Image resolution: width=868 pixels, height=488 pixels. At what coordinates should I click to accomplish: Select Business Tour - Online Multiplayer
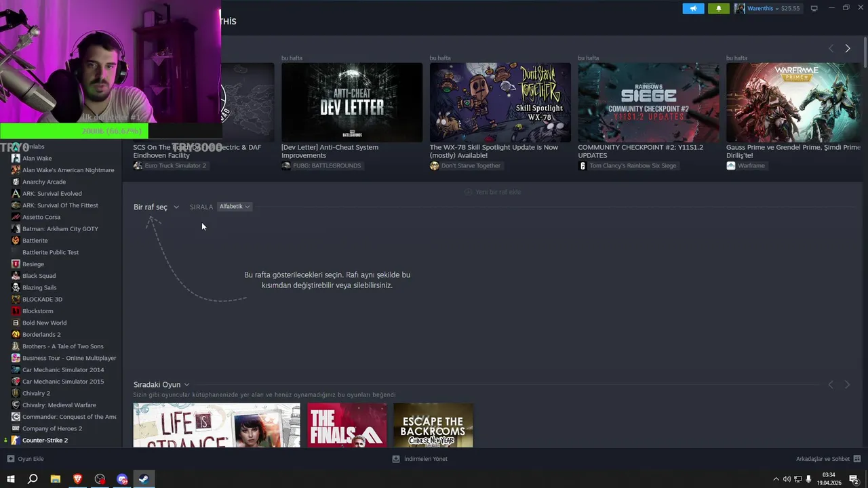pyautogui.click(x=69, y=358)
